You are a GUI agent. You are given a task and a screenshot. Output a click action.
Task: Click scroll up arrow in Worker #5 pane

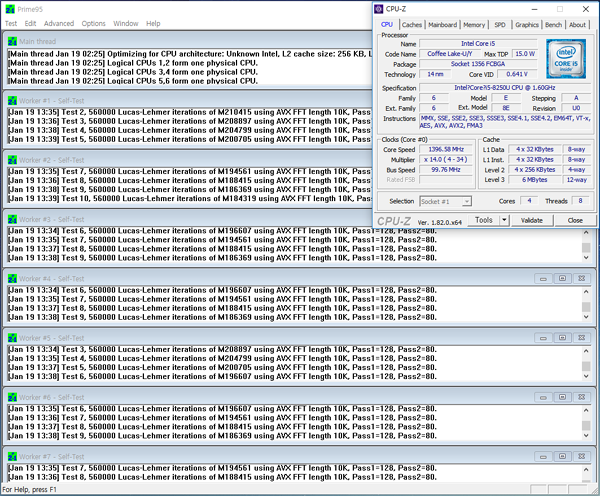586,351
